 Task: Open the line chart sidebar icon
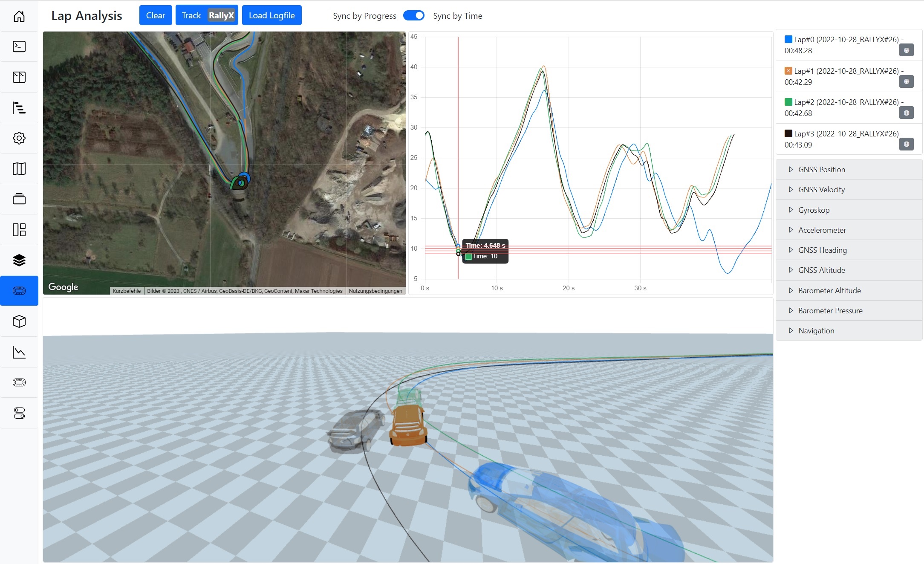click(x=19, y=352)
